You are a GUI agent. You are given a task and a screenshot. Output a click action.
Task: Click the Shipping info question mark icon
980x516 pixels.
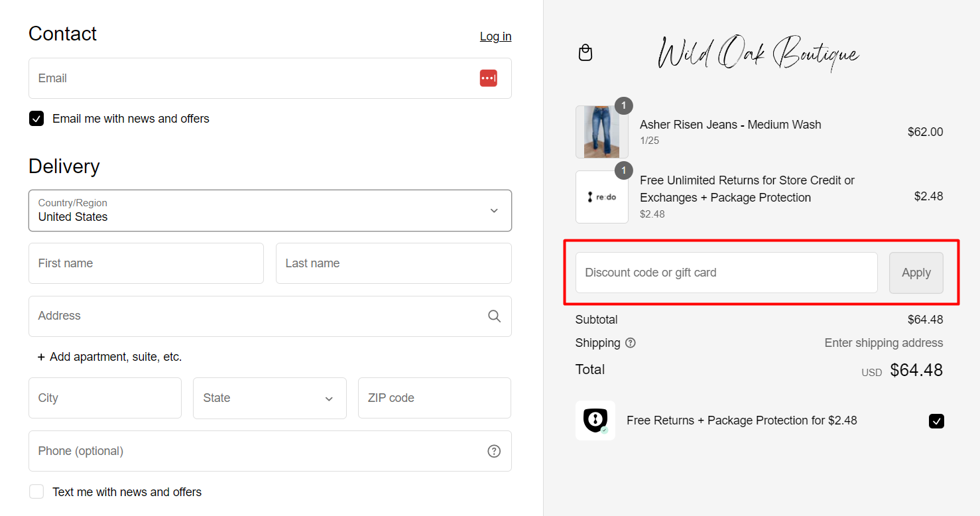[631, 343]
